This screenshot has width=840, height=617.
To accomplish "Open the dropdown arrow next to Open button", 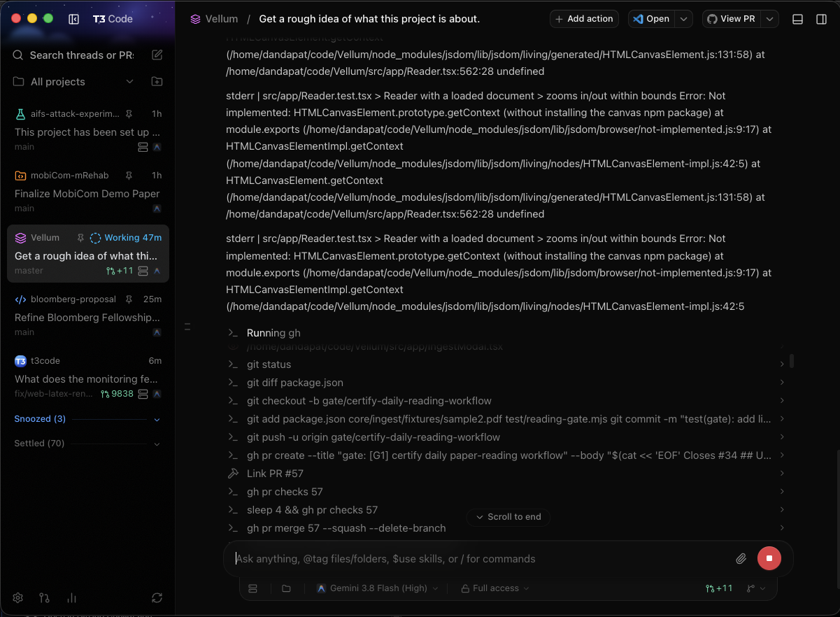I will pyautogui.click(x=684, y=19).
